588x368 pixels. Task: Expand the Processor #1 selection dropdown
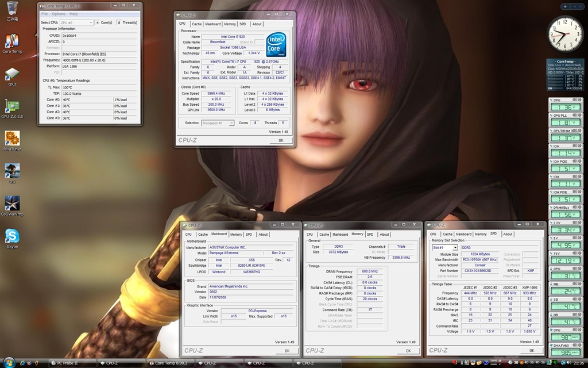[x=216, y=123]
